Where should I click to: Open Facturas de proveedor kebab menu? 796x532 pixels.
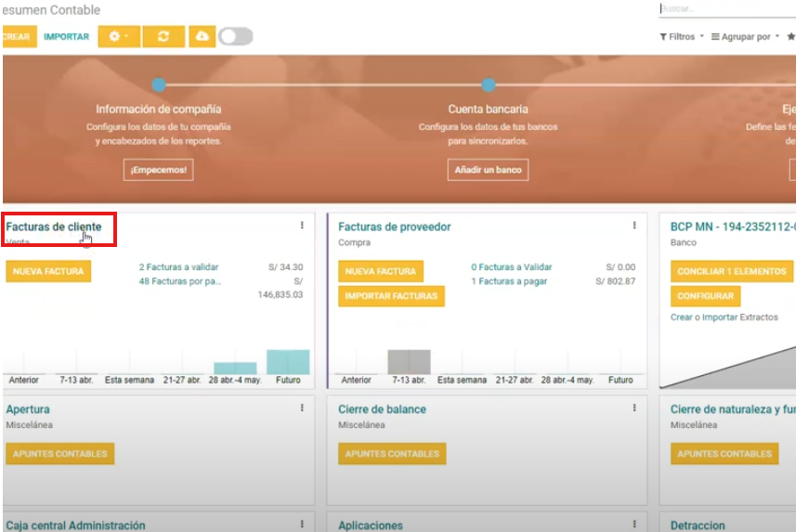[x=634, y=226]
